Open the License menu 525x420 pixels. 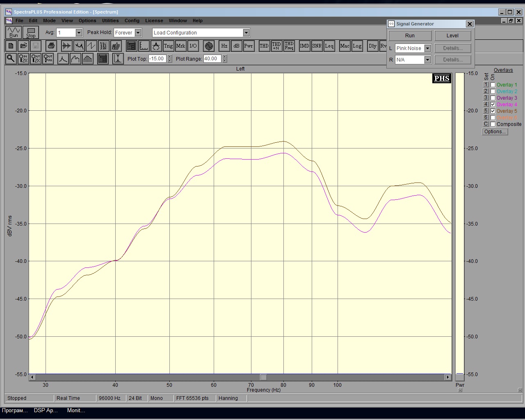[154, 21]
